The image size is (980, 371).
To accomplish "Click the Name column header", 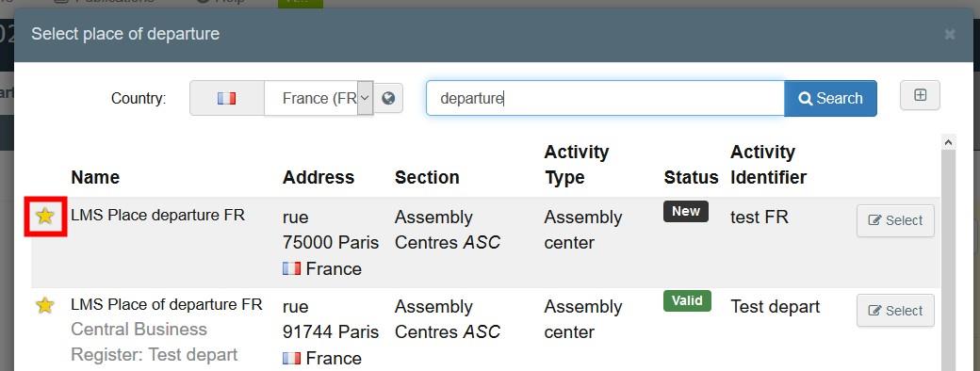I will coord(95,177).
